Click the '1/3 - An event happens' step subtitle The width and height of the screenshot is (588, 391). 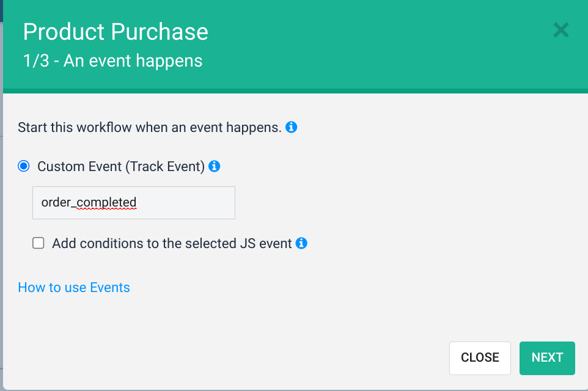coord(112,61)
